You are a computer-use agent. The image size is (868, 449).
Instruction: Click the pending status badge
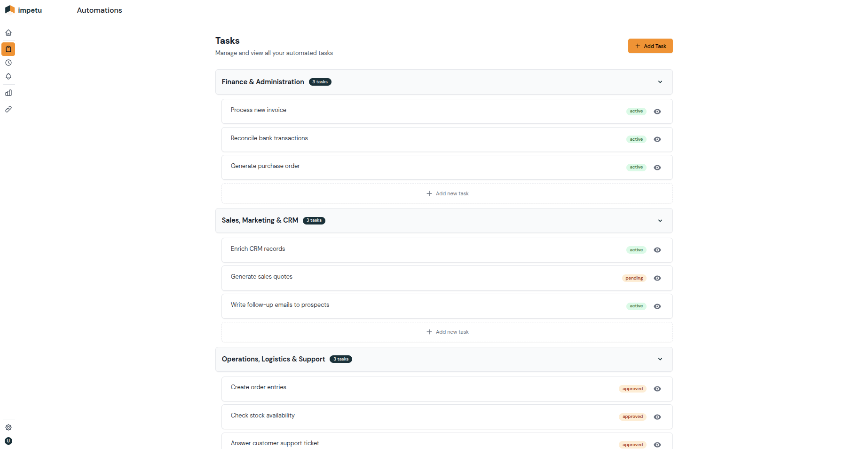click(x=634, y=278)
